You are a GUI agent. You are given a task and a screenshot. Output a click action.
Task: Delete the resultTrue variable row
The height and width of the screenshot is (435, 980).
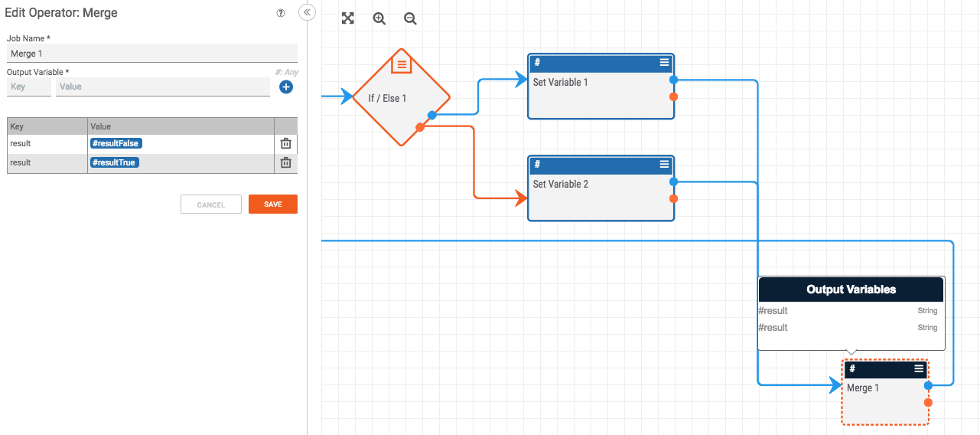285,162
